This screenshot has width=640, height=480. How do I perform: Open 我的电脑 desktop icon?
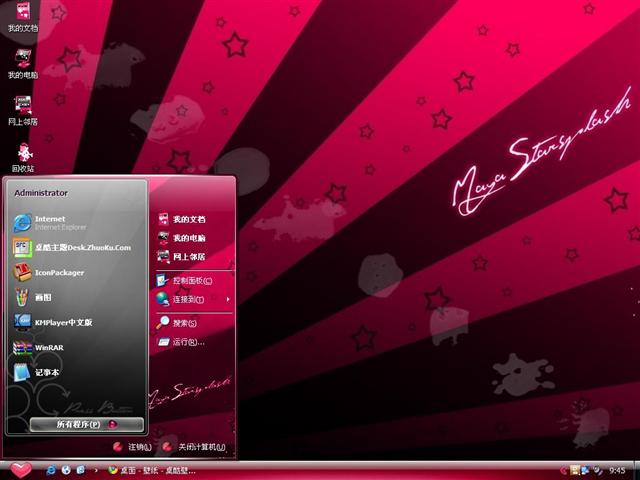(x=23, y=64)
